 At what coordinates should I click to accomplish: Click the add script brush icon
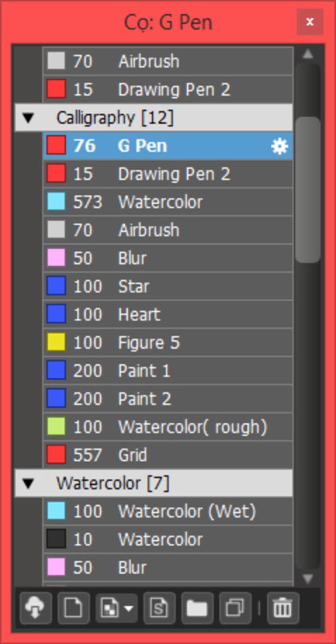tap(159, 608)
